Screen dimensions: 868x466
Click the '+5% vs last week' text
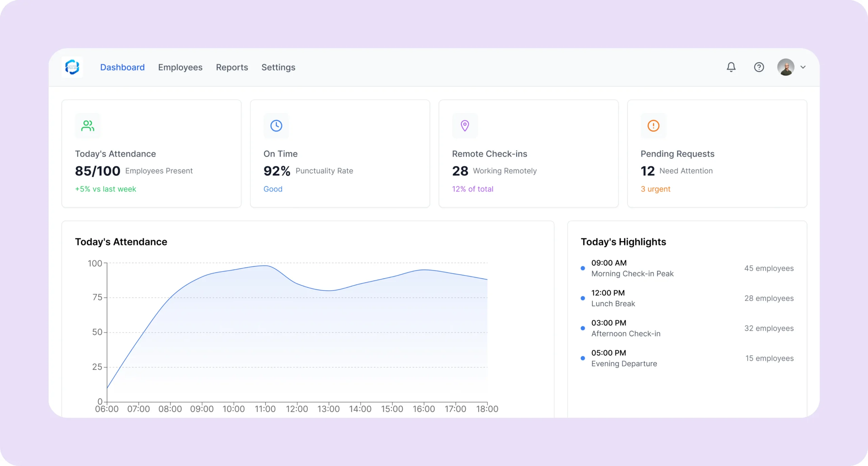tap(105, 189)
